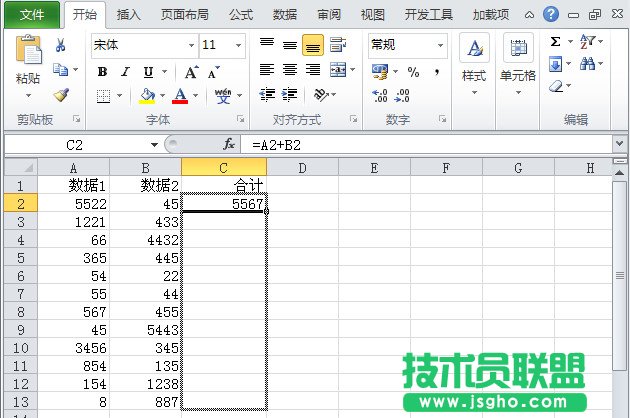Viewport: 630px width, 418px height.
Task: Click in the formula bar =A2+B2
Action: 427,144
